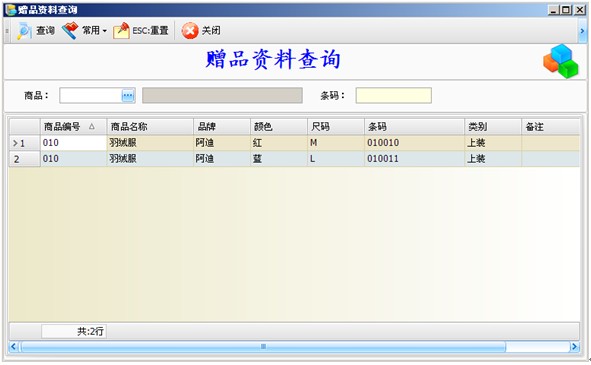Click 上装 category cell in row 2

pyautogui.click(x=493, y=159)
